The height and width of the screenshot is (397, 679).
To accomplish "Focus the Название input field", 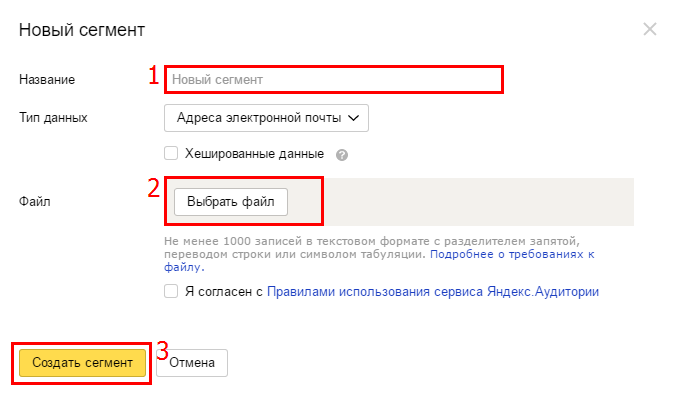I will click(333, 79).
